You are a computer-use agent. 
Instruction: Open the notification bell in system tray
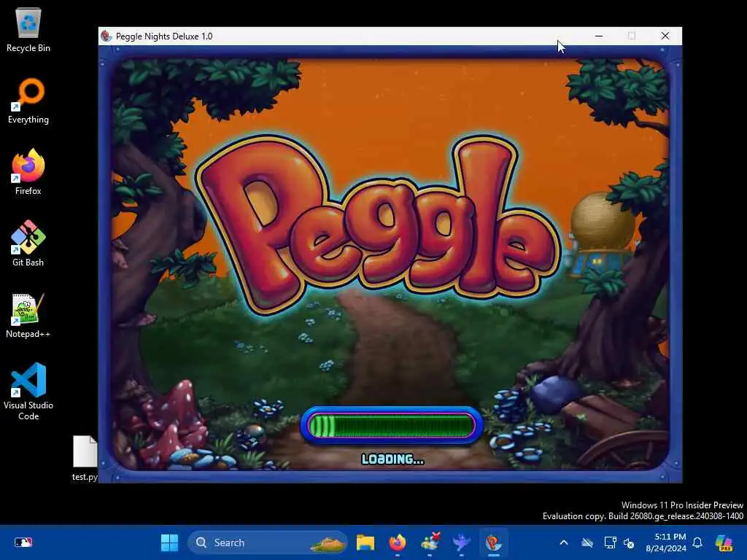(x=697, y=542)
